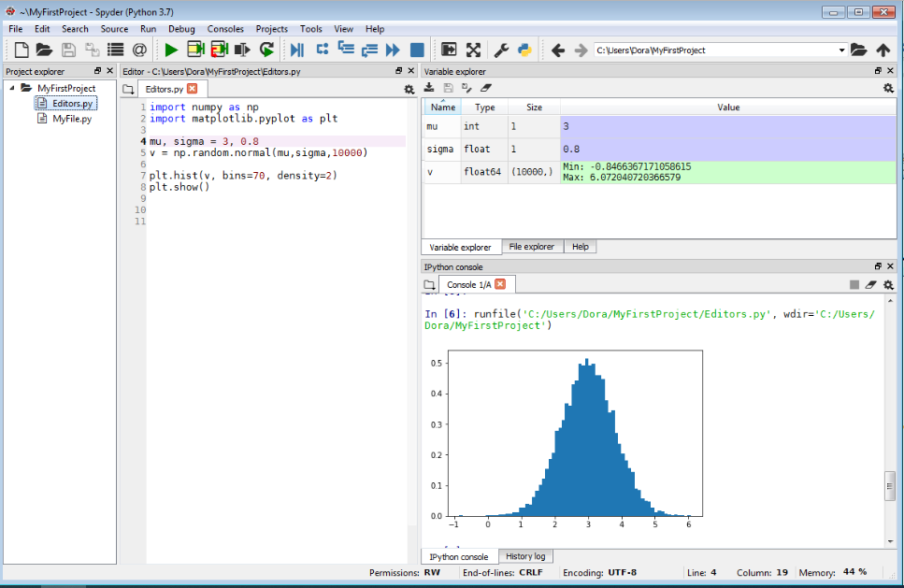Switch to the History log tab

525,555
